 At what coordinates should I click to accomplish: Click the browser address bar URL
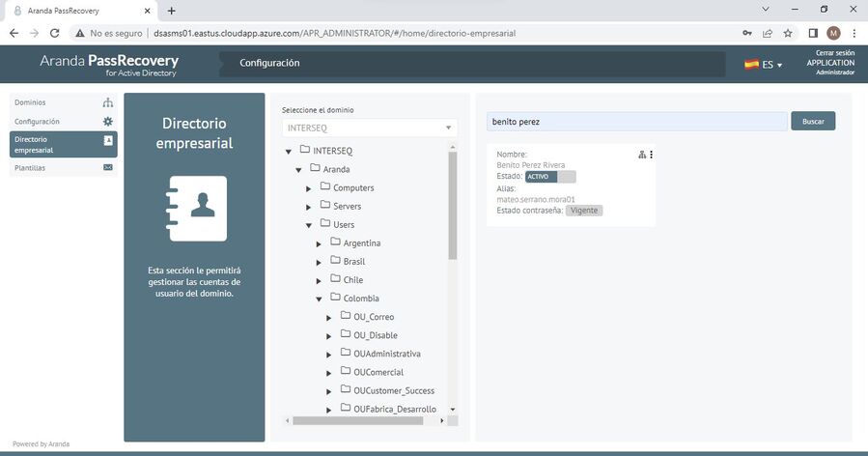pos(334,33)
